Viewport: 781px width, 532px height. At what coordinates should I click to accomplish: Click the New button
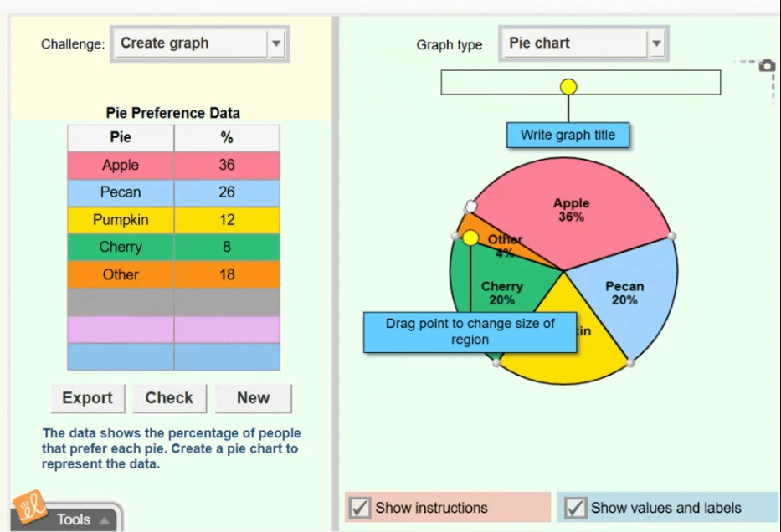tap(254, 398)
